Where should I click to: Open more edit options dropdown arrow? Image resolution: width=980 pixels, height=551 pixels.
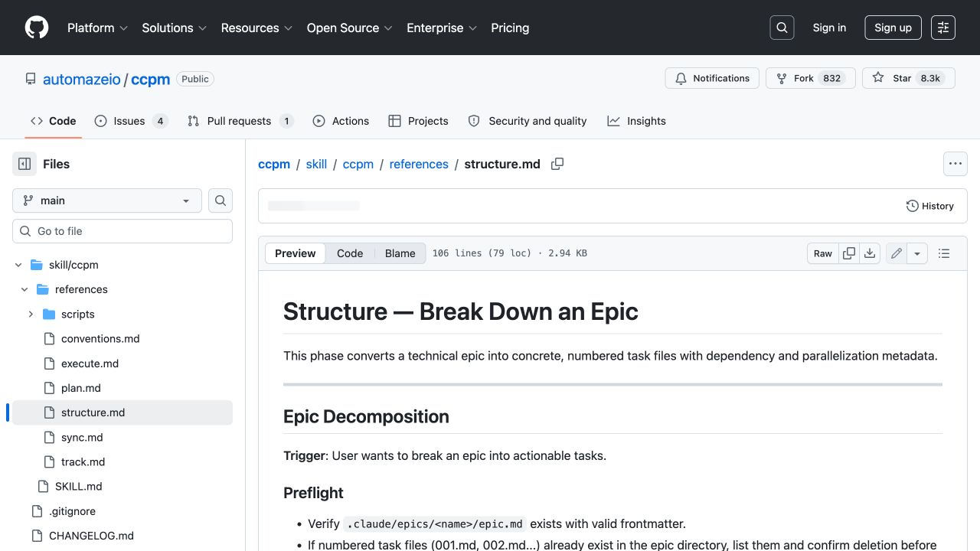click(x=917, y=253)
